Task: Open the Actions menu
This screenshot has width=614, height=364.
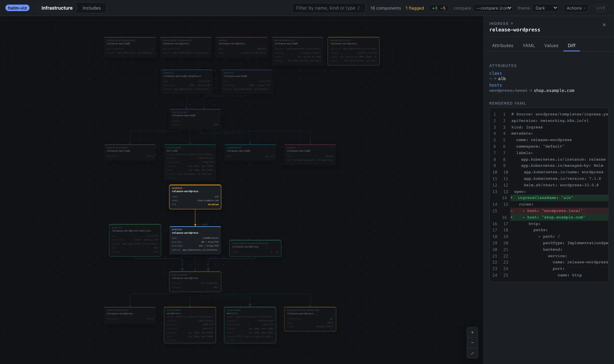Action: [x=576, y=8]
